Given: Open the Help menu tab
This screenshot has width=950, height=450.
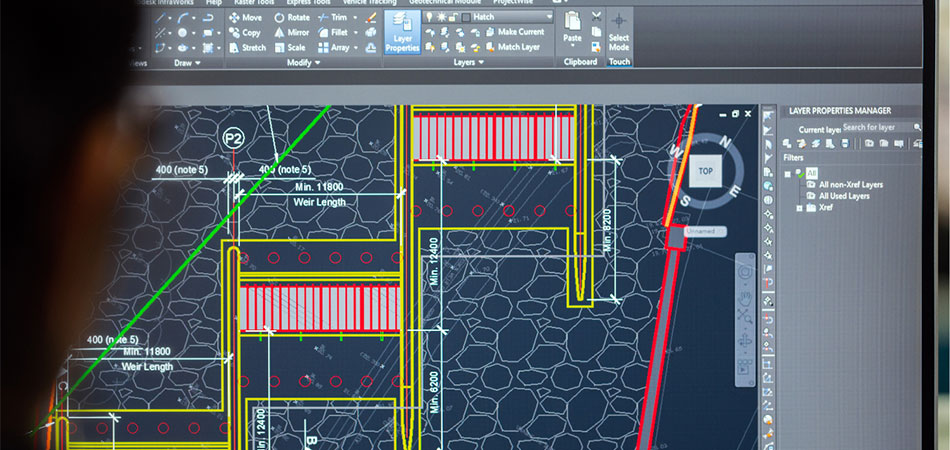Looking at the screenshot, I should (x=213, y=2).
